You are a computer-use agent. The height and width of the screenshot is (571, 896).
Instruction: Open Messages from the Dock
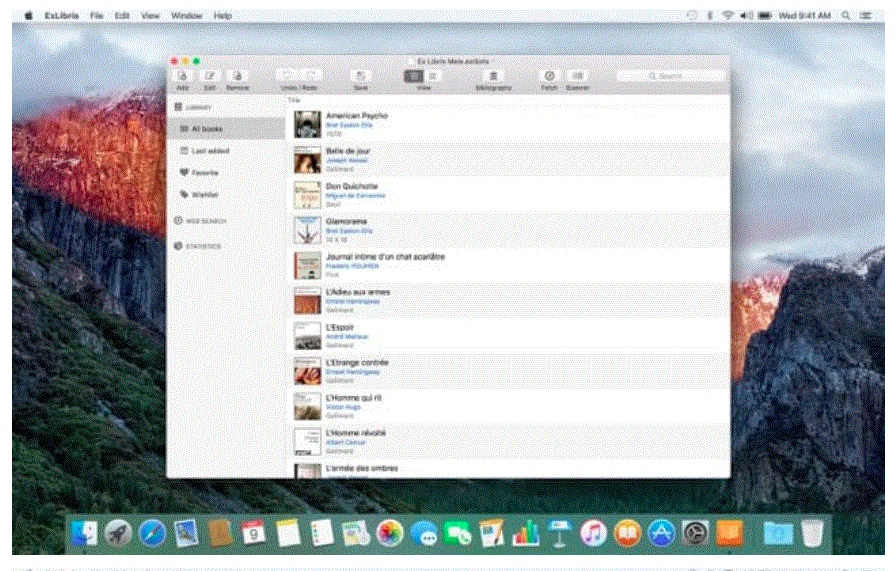click(423, 533)
